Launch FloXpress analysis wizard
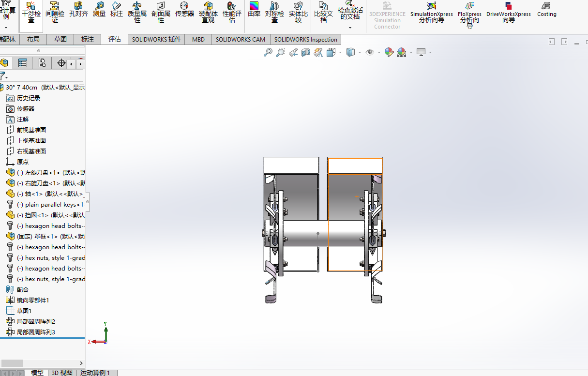 point(469,15)
